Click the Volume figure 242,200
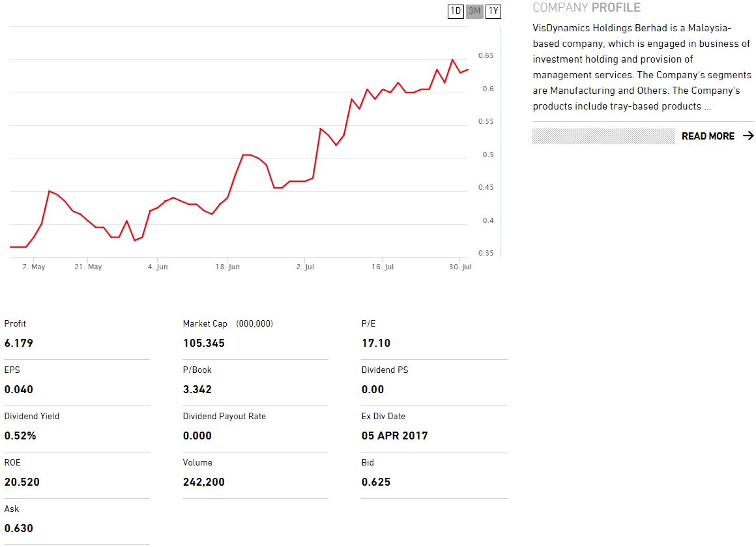 204,482
